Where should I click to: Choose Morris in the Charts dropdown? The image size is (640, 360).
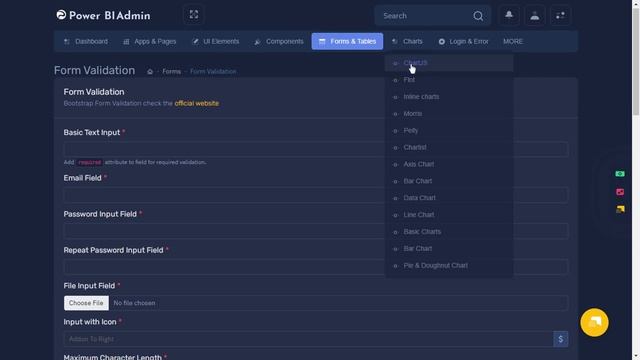(x=449, y=113)
